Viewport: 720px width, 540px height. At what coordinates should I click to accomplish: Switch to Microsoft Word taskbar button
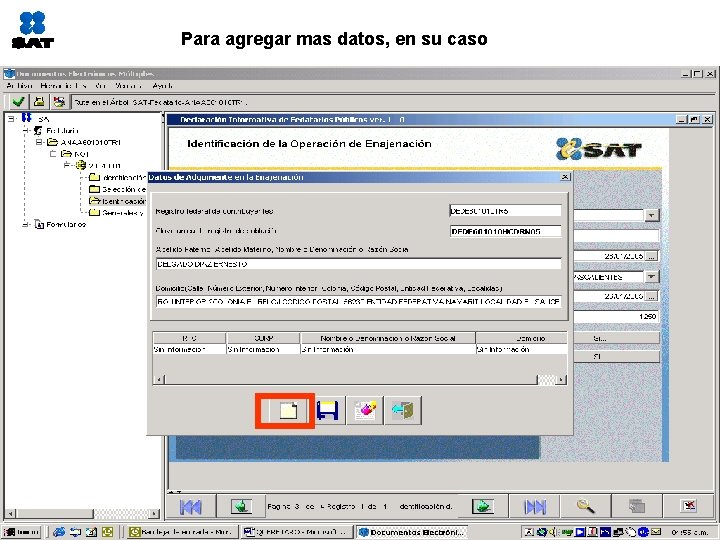tap(297, 532)
